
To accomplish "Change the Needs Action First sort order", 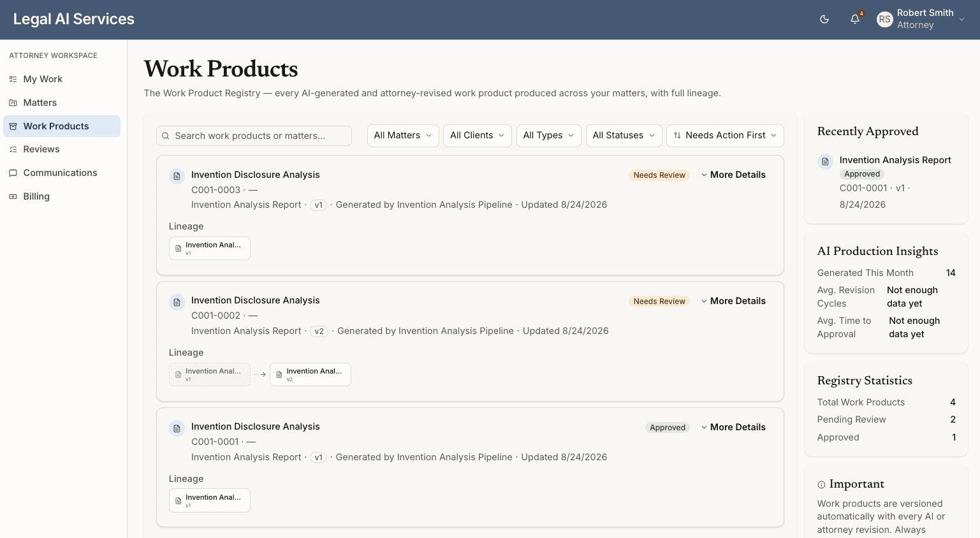I will pyautogui.click(x=725, y=136).
